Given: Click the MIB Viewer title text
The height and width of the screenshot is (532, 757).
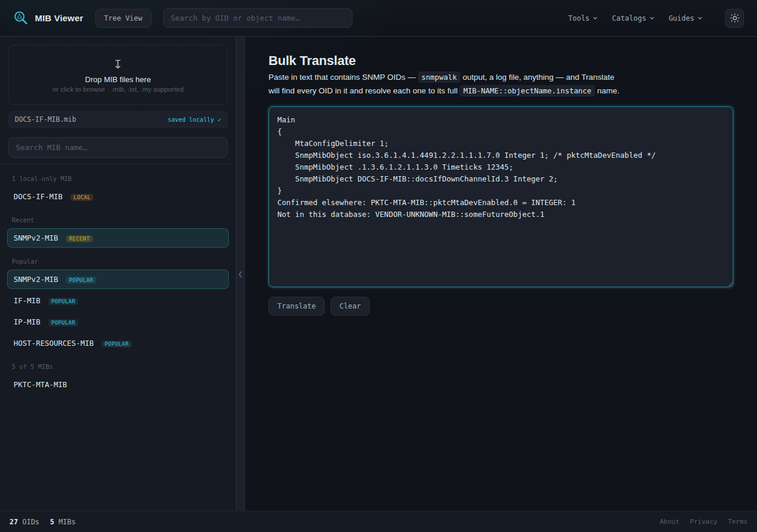Looking at the screenshot, I should [x=59, y=18].
